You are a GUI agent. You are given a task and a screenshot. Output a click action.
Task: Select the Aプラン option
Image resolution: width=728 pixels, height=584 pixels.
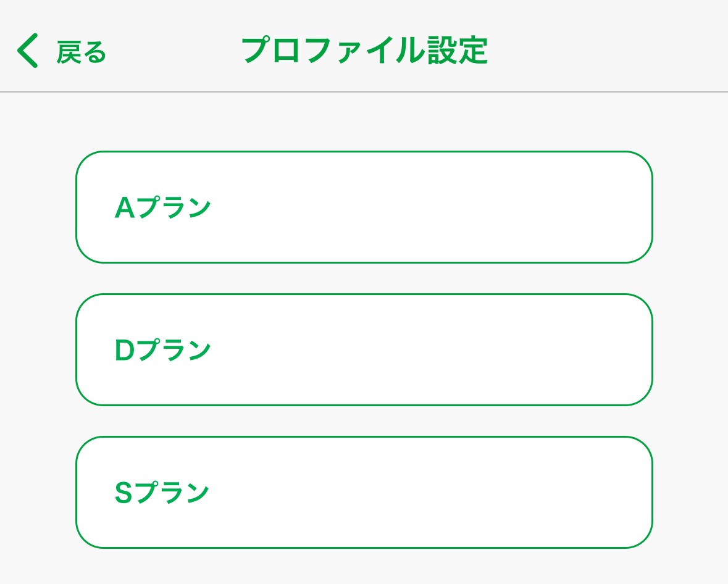[364, 207]
